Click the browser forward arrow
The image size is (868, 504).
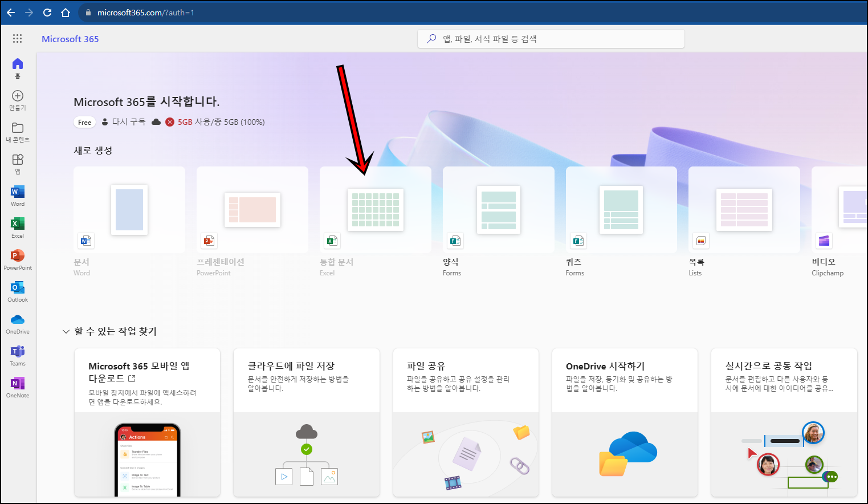pos(29,13)
